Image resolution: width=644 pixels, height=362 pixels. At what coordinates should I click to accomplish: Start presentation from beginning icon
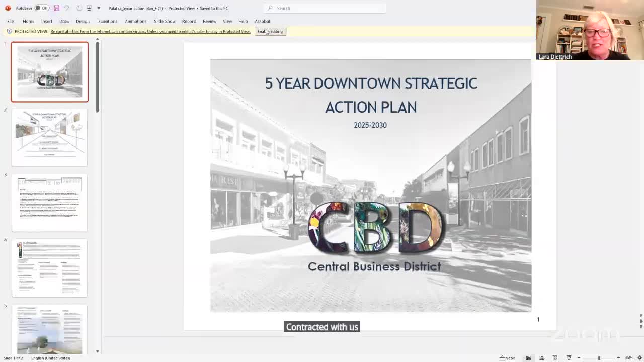[x=89, y=8]
